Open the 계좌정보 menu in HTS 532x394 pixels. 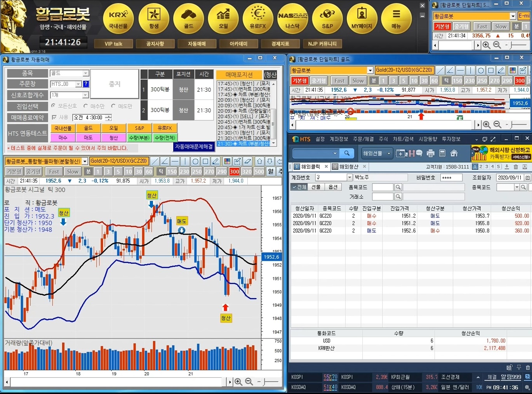tap(339, 139)
